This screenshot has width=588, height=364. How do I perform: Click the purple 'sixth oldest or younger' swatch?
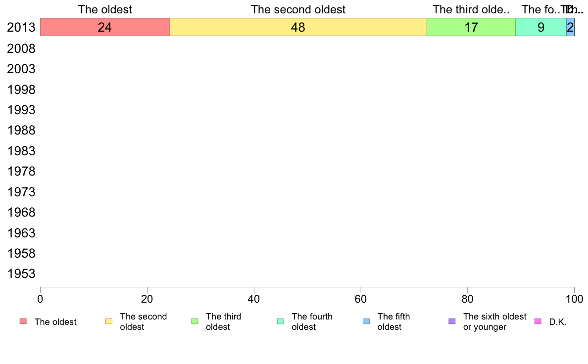coord(452,321)
